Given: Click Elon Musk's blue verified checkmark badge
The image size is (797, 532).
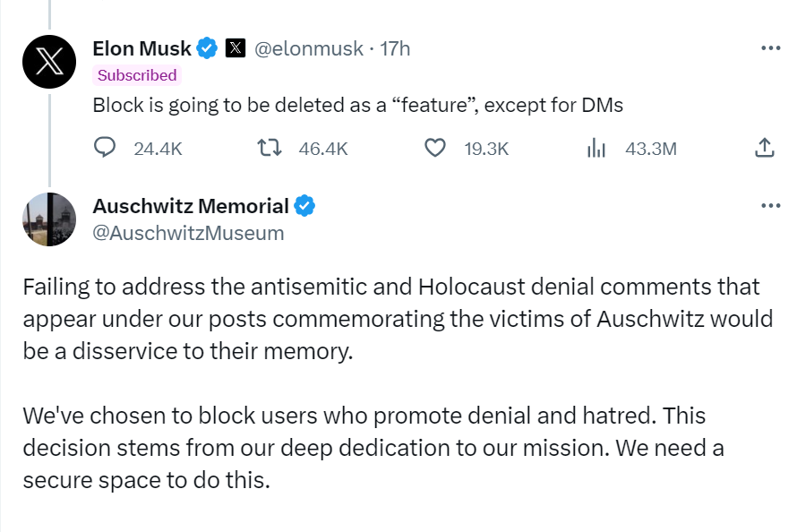Looking at the screenshot, I should (x=208, y=47).
